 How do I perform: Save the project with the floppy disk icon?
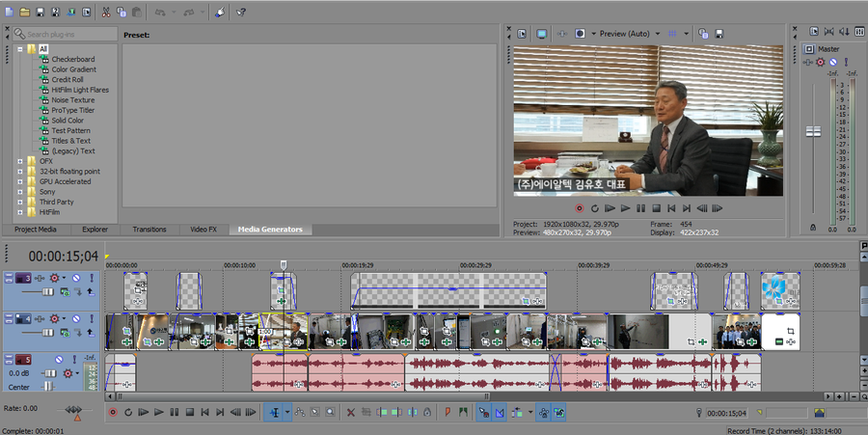coord(40,12)
